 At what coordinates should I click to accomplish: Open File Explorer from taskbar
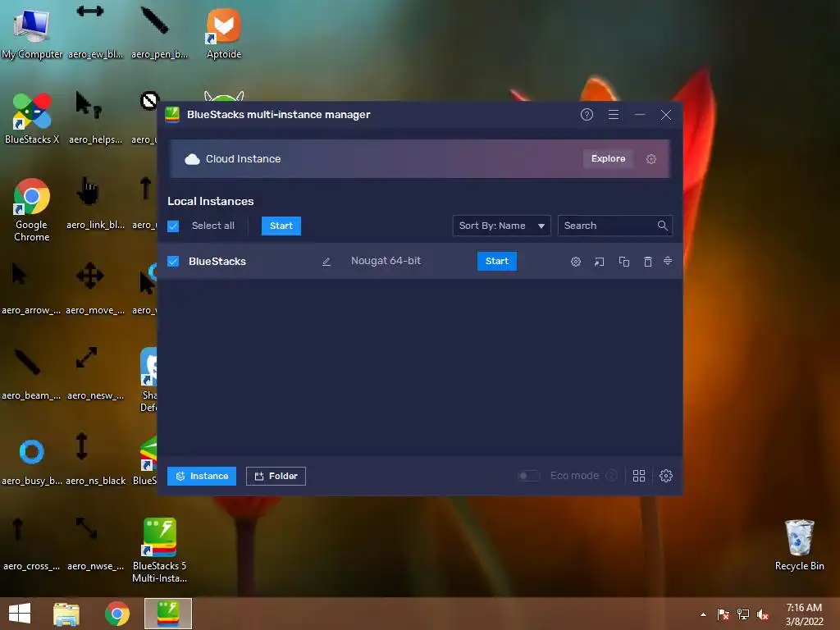click(x=66, y=614)
